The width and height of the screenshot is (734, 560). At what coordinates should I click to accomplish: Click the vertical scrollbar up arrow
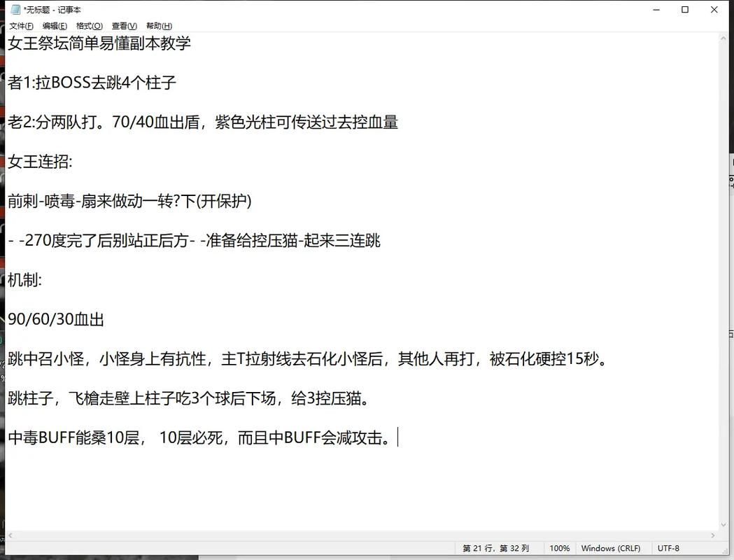click(x=724, y=39)
